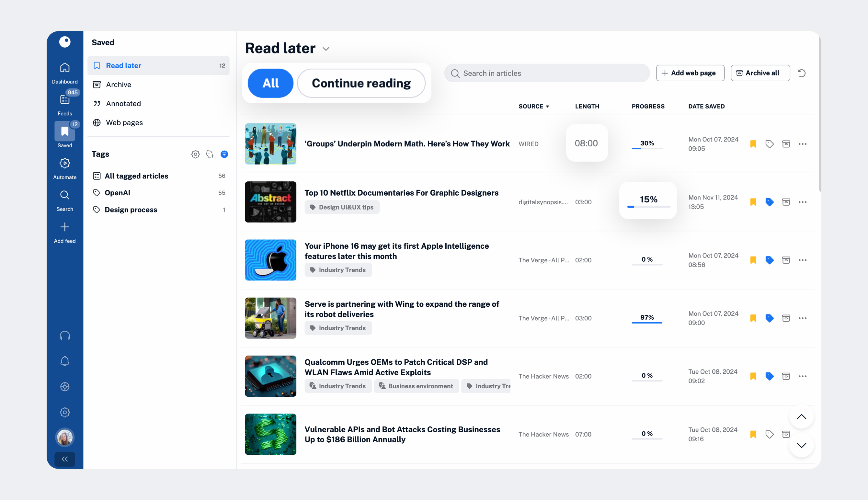Edit tags of Qualcomm Urges OEMs article
This screenshot has height=500, width=868.
point(770,376)
